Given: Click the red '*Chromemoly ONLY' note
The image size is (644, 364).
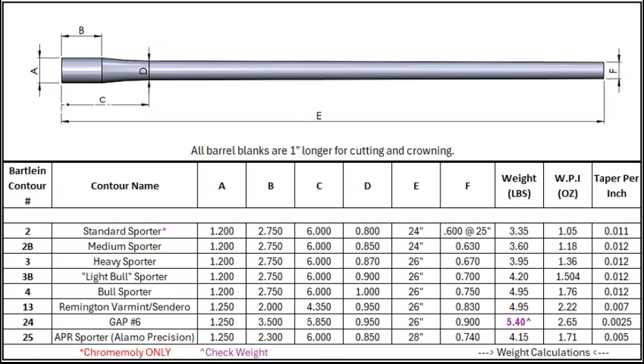Looking at the screenshot, I should coord(125,352).
